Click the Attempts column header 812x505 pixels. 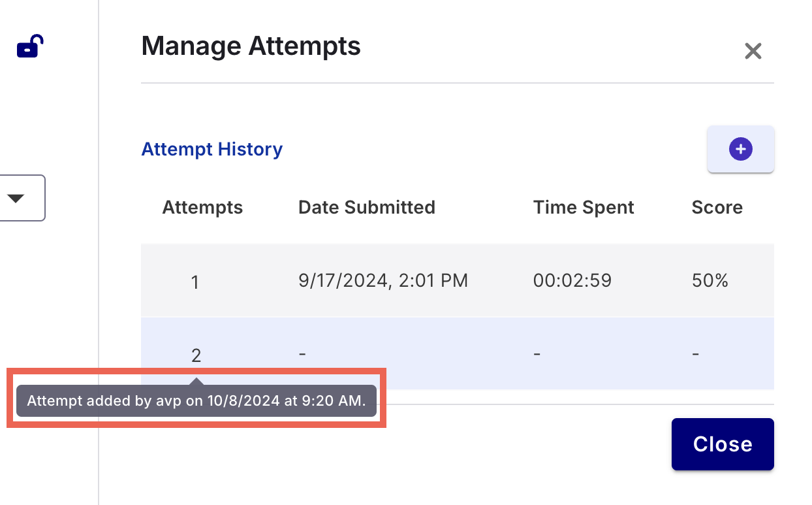coord(202,208)
